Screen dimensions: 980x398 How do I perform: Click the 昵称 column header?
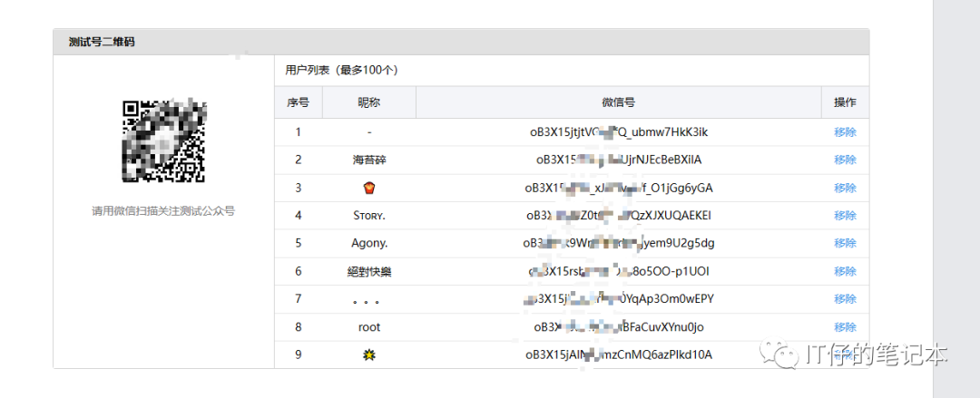coord(368,102)
